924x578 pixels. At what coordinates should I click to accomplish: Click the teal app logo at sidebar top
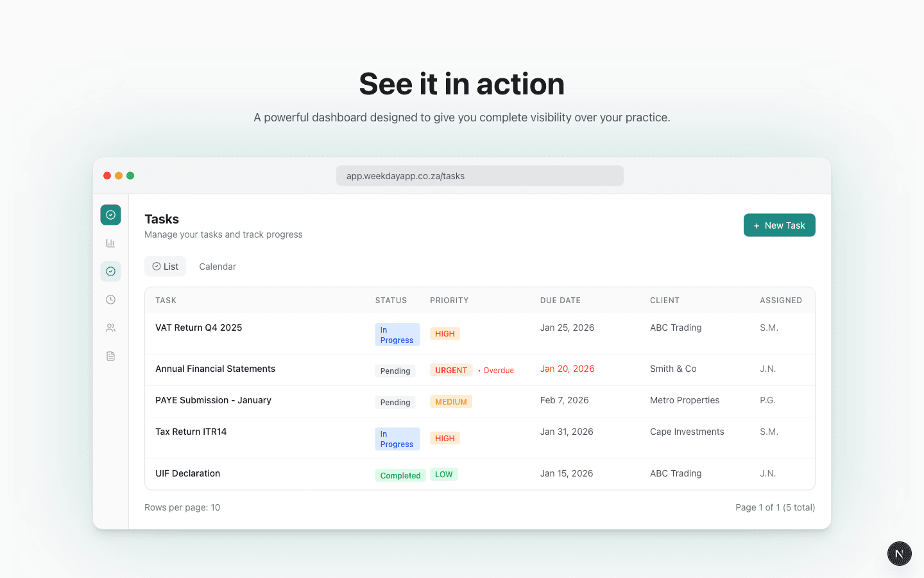click(110, 215)
